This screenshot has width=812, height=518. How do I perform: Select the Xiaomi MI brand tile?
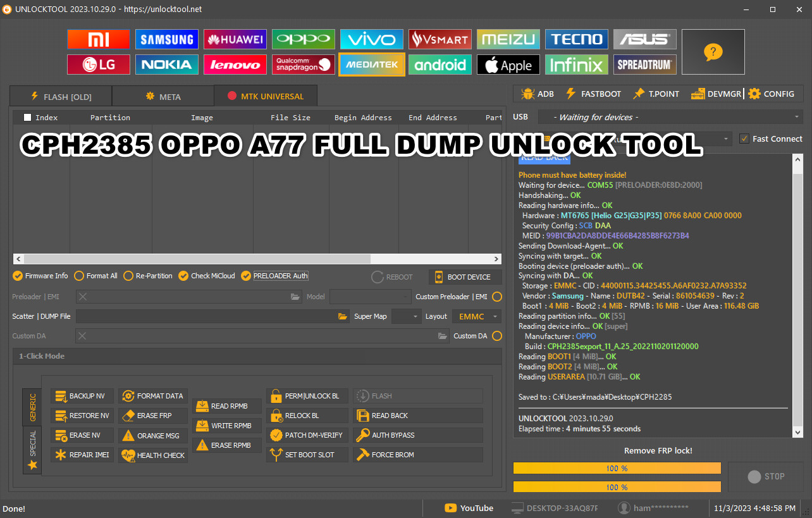pyautogui.click(x=99, y=39)
